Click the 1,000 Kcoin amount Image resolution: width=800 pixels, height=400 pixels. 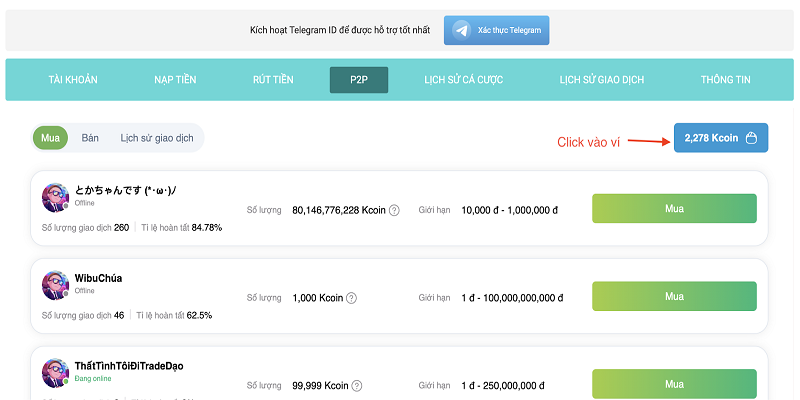(x=317, y=298)
